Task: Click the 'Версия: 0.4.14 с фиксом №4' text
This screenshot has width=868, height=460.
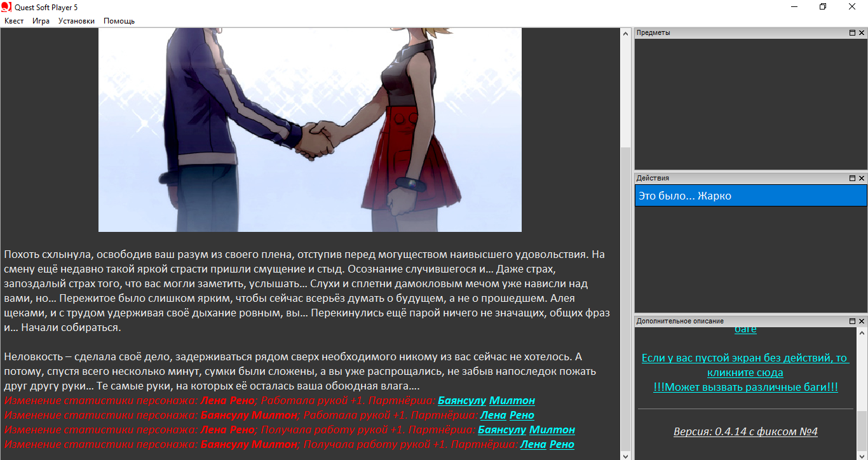Action: click(x=745, y=432)
